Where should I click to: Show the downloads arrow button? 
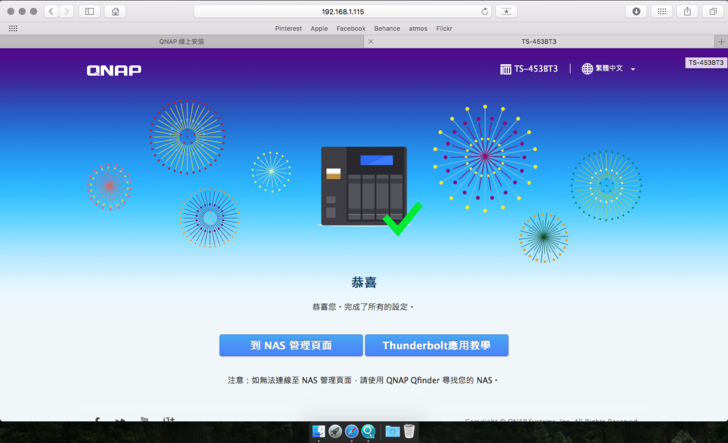[636, 11]
